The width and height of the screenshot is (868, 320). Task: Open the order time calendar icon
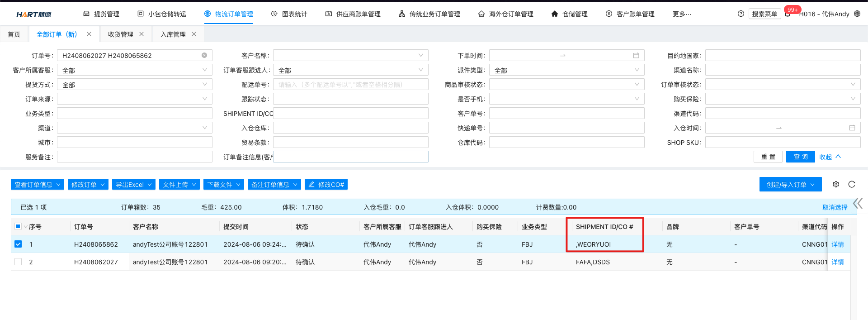click(x=636, y=55)
